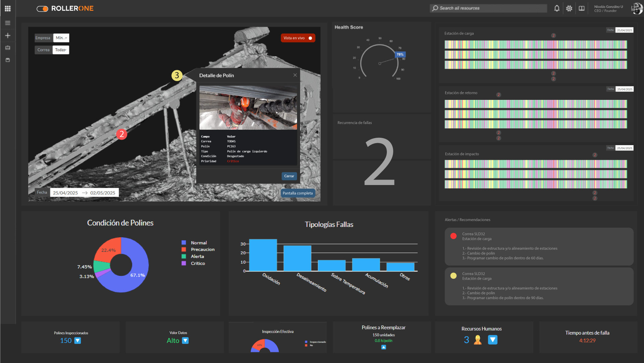Click the Critico purple legend swatch
Screen dimensions: 644x363
184,263
